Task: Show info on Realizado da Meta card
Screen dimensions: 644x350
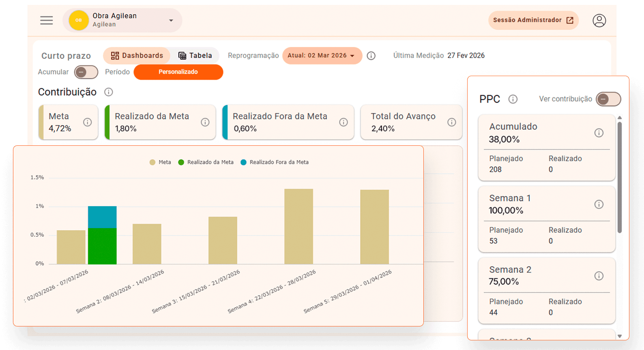Action: coord(205,122)
